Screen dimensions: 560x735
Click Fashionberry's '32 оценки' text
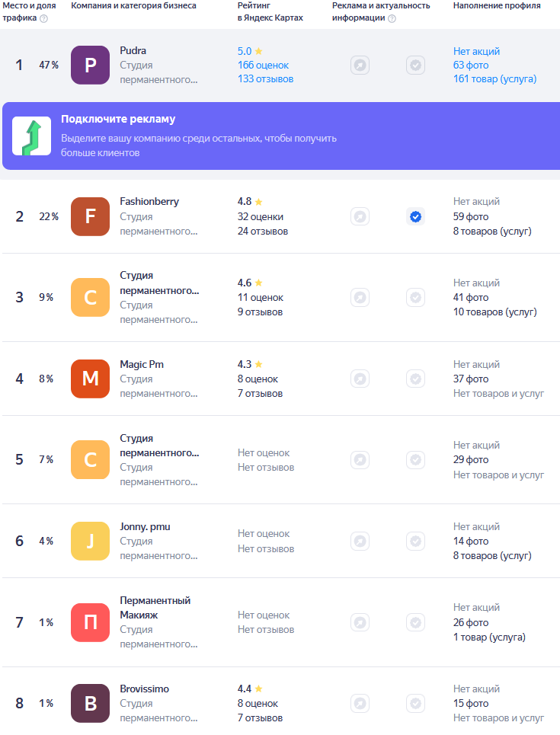261,216
